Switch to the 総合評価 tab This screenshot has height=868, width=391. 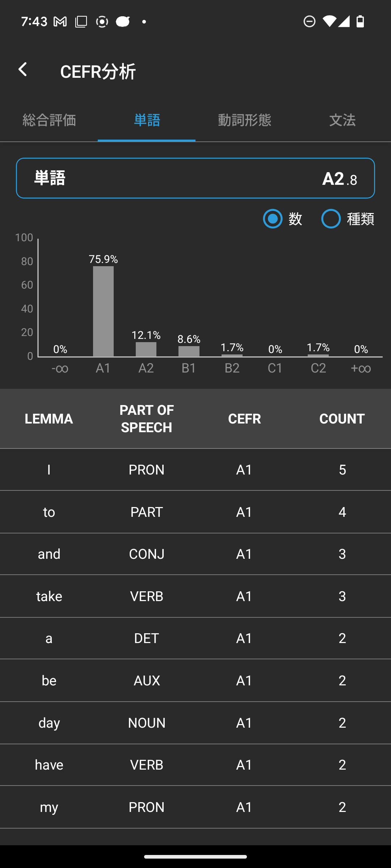(49, 120)
